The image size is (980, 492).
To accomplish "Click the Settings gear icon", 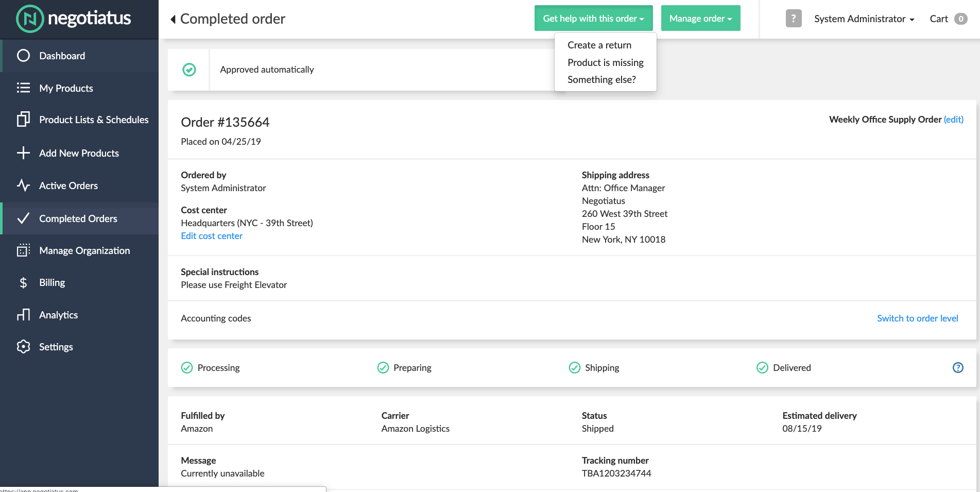I will 23,347.
